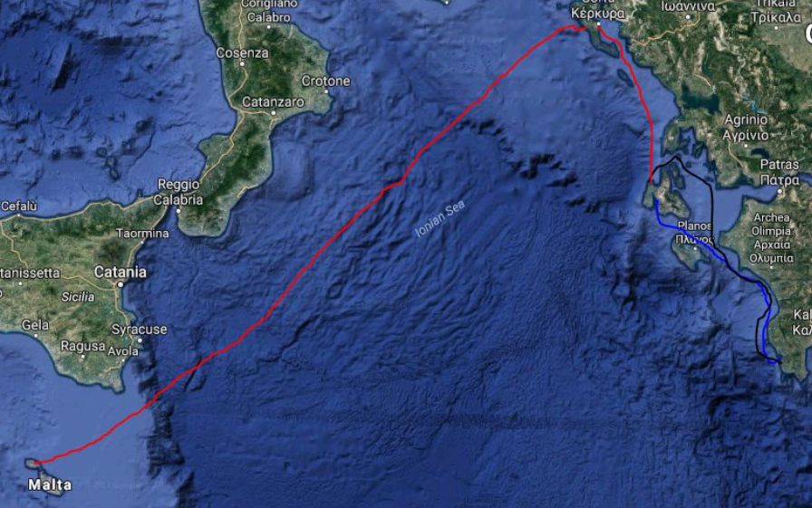Screen dimensions: 812x508
Task: Select the Reggio Calabria marker dot
Action: pos(179,211)
